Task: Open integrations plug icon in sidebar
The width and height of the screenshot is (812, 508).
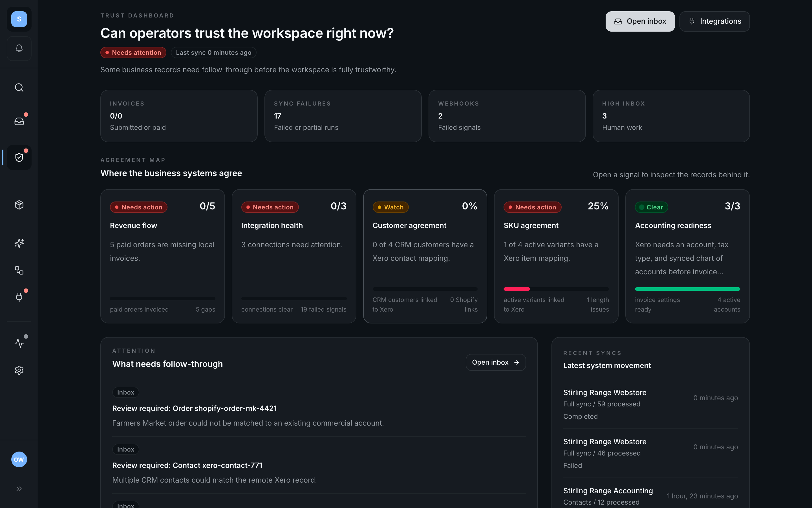Action: click(19, 297)
